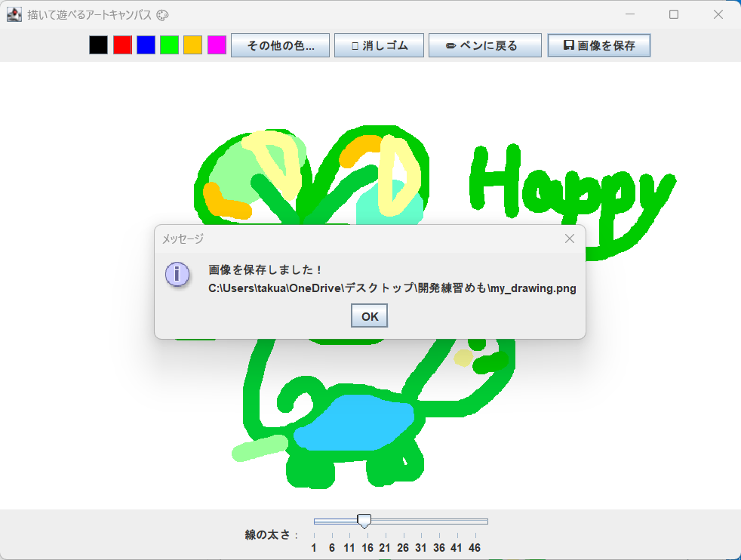Pick the magenta color swatch
Screen dimensions: 741x560
coord(215,45)
